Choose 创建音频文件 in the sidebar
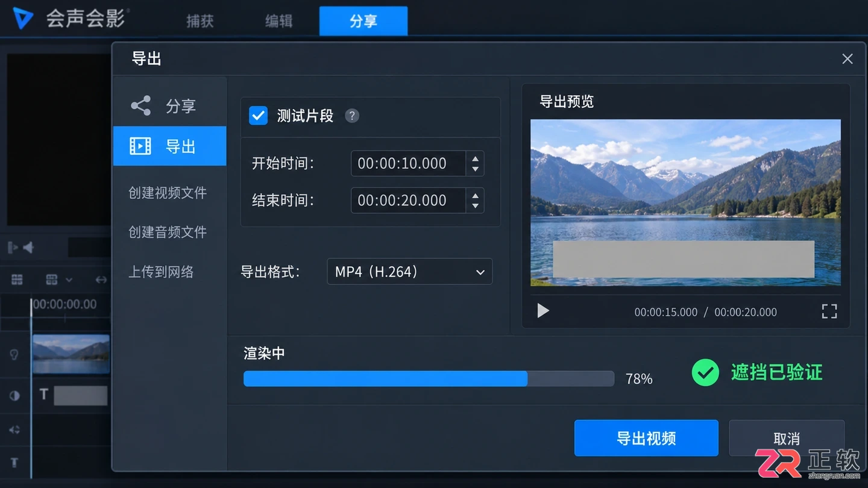The image size is (868, 488). [x=168, y=233]
